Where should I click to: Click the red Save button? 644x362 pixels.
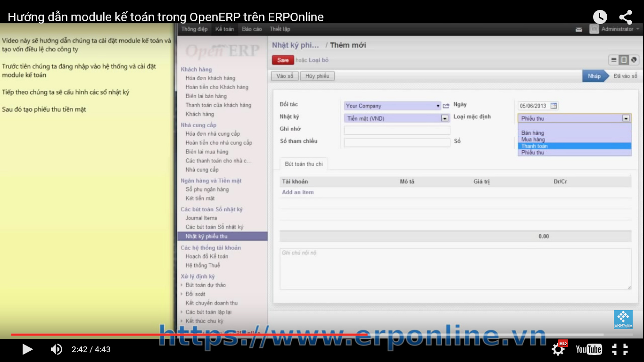coord(283,60)
